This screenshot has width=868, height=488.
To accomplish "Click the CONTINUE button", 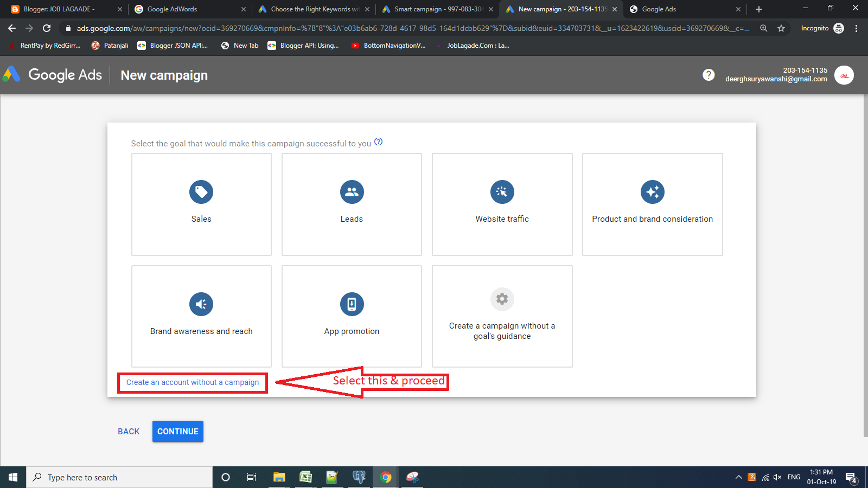I will point(178,432).
